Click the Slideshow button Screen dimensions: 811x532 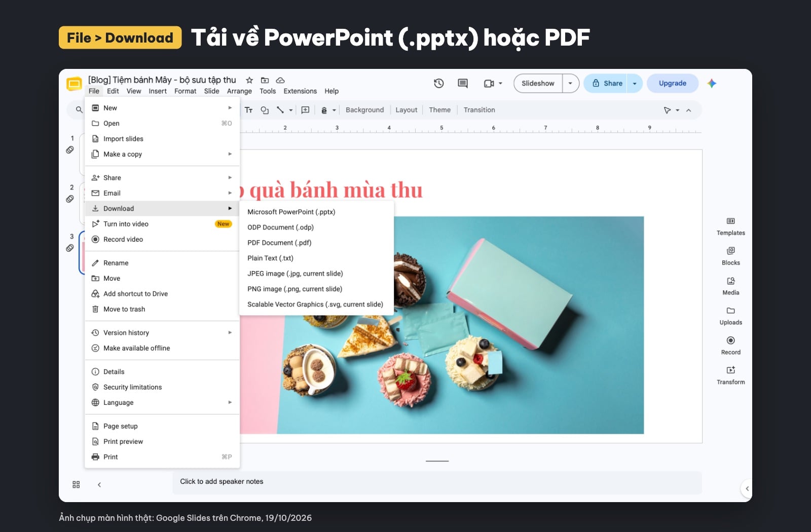(x=538, y=83)
